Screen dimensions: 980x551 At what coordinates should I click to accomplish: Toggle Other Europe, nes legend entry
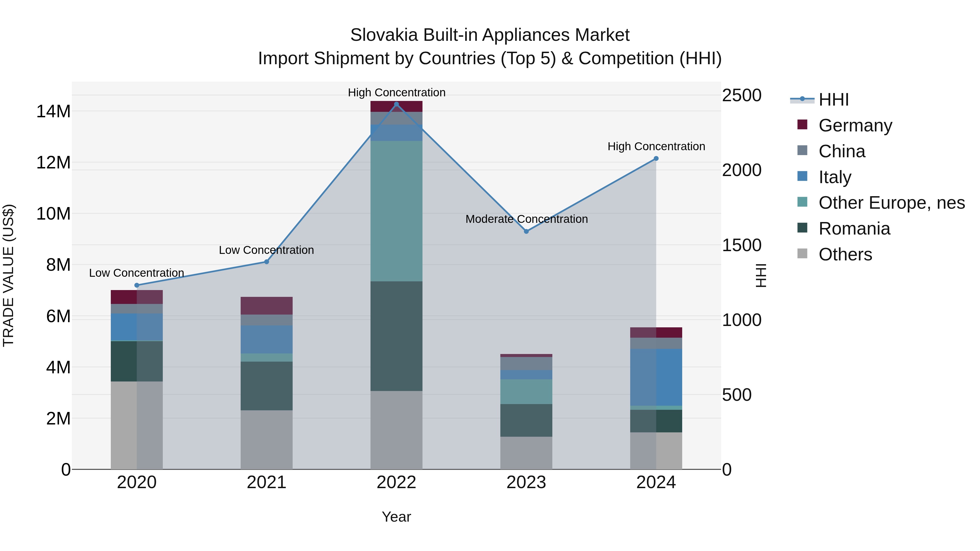[881, 203]
